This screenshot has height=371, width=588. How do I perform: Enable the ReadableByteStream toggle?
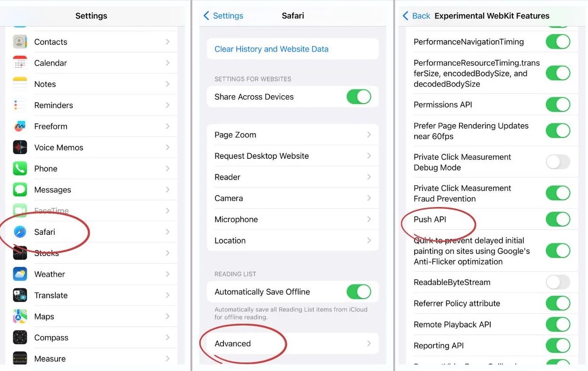558,282
